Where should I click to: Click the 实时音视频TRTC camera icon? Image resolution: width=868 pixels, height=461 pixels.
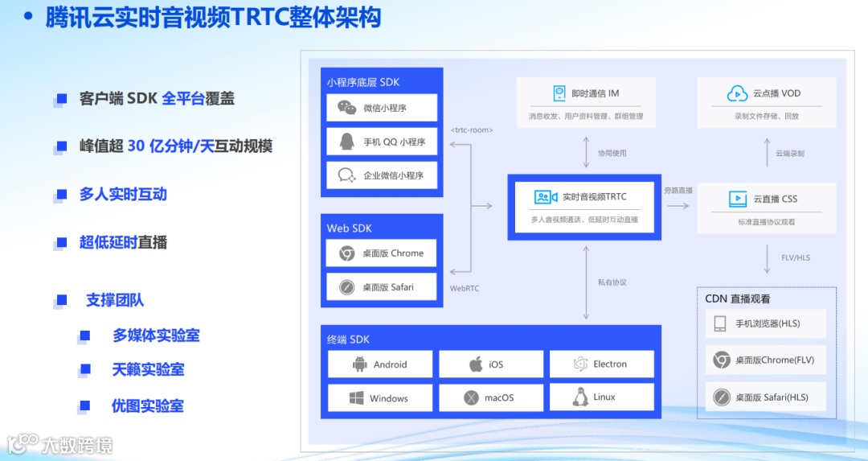pyautogui.click(x=546, y=196)
